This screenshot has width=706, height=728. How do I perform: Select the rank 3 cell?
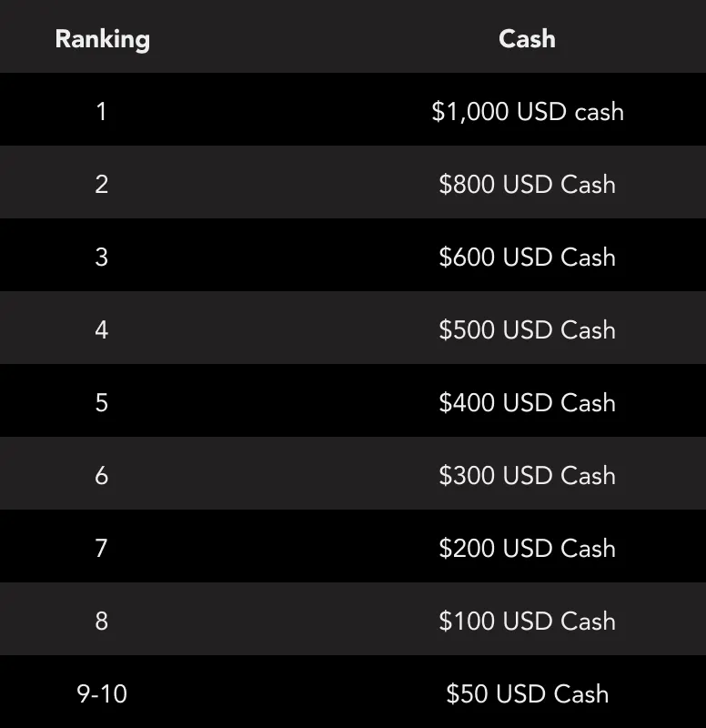pyautogui.click(x=101, y=258)
